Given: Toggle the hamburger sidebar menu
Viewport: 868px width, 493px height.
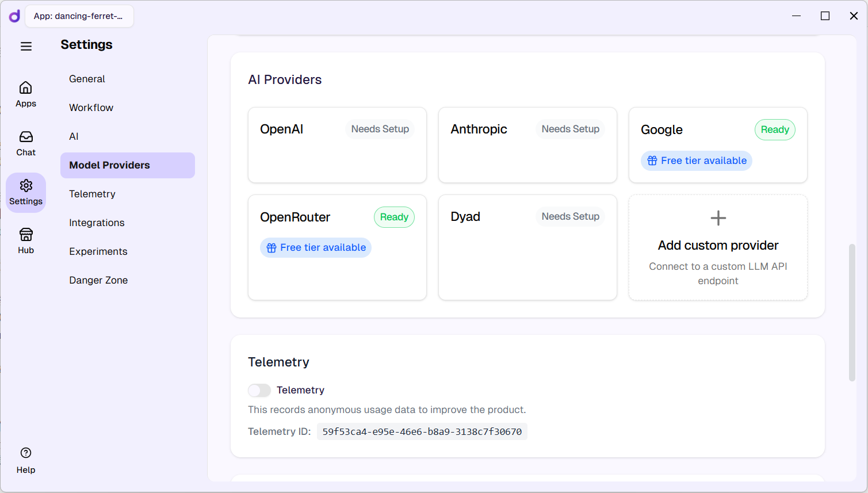Looking at the screenshot, I should (x=26, y=47).
